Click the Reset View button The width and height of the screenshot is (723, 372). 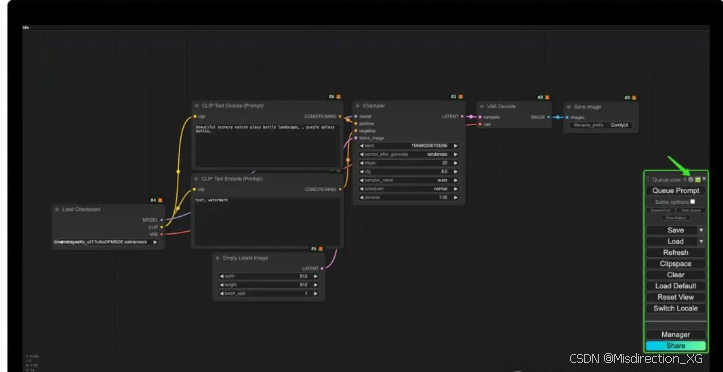click(x=676, y=297)
